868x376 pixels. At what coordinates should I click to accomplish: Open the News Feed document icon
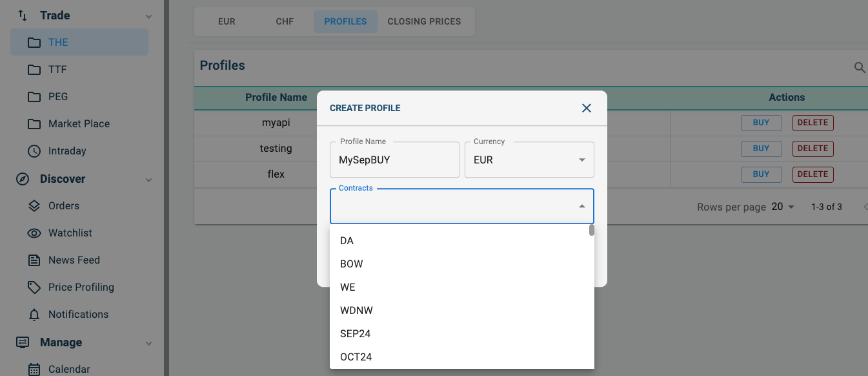[x=34, y=260]
